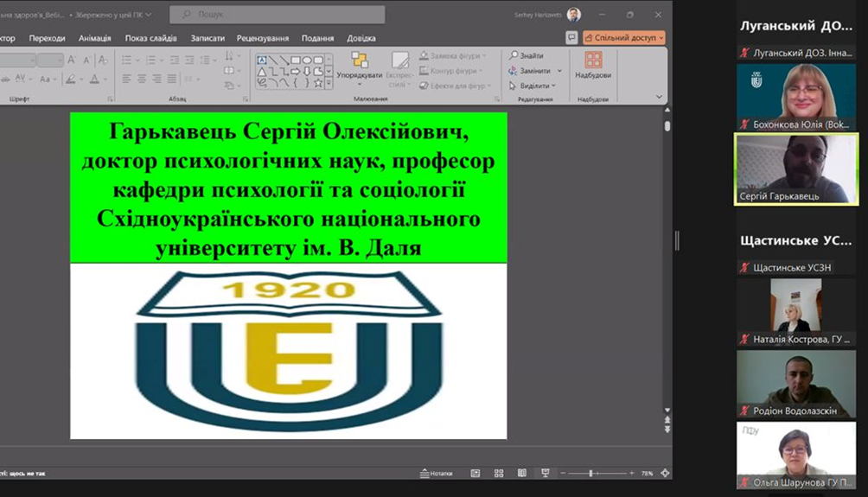Click the Спільний доступ share button
868x497 pixels.
[x=623, y=38]
